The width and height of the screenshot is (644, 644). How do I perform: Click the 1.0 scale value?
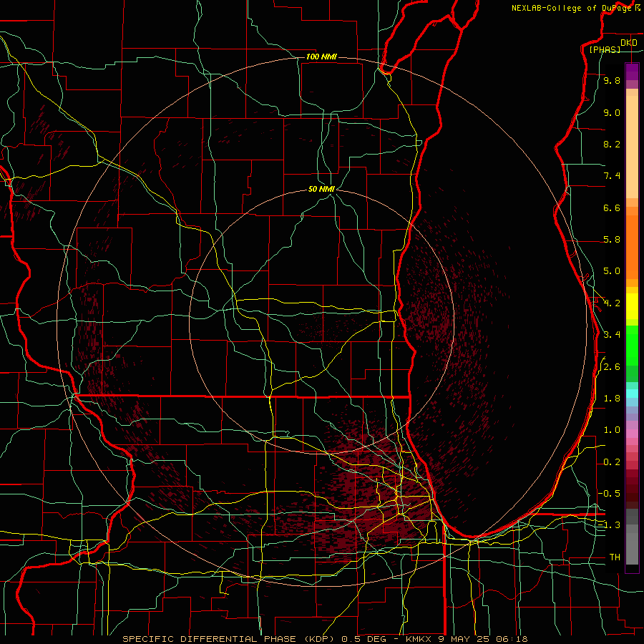coord(612,430)
